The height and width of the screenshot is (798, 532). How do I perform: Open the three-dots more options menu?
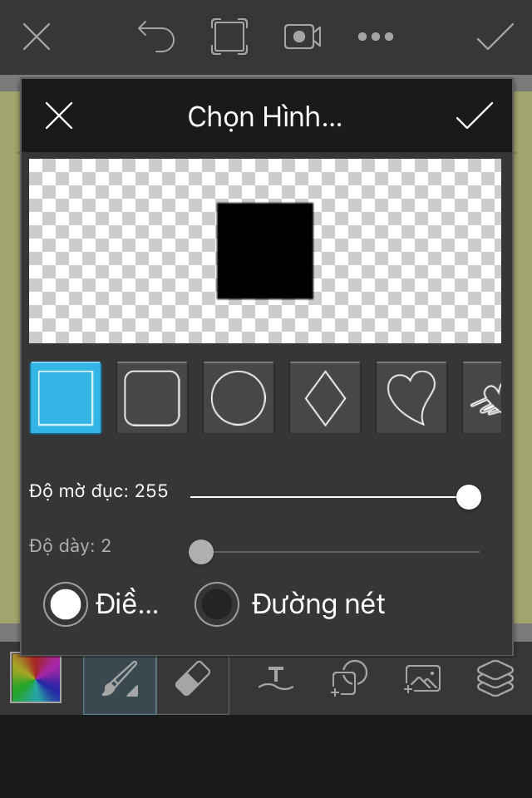click(376, 37)
